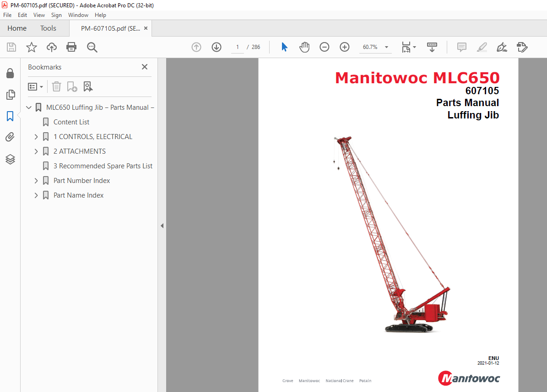This screenshot has width=547, height=392.
Task: Open 3 Recommended Spare Parts List bookmark
Action: click(103, 166)
